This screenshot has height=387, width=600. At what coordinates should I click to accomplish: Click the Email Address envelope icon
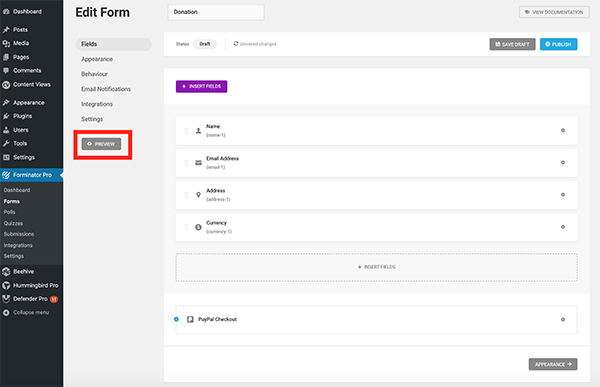click(198, 163)
